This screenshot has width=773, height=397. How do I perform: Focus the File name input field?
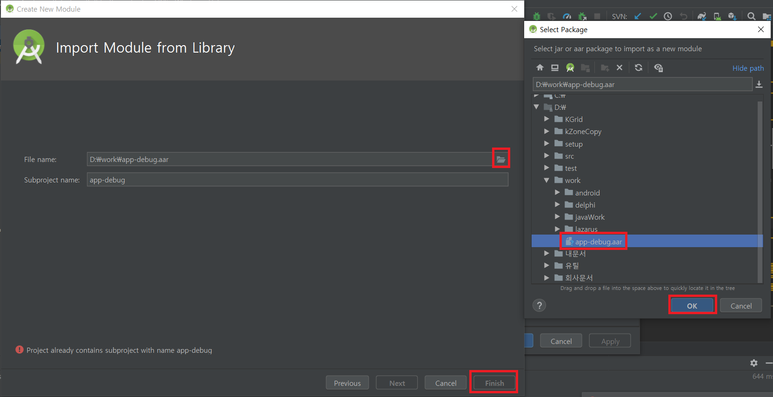coord(289,159)
